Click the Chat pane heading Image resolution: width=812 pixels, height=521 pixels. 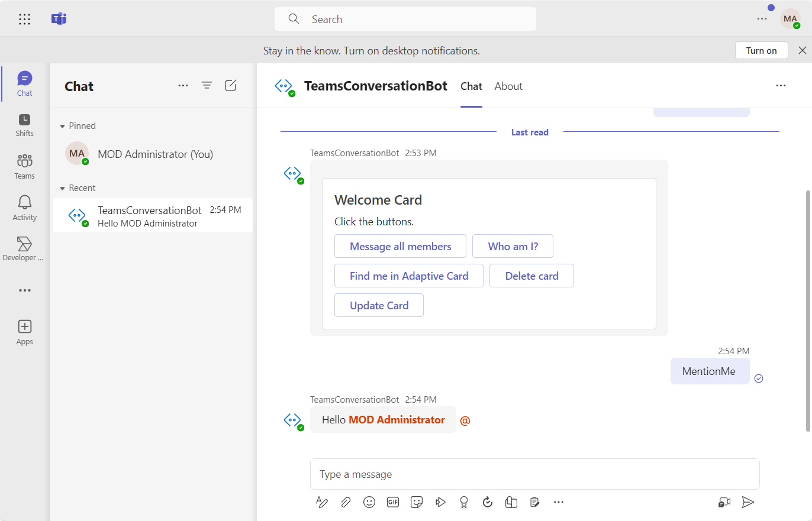point(79,86)
